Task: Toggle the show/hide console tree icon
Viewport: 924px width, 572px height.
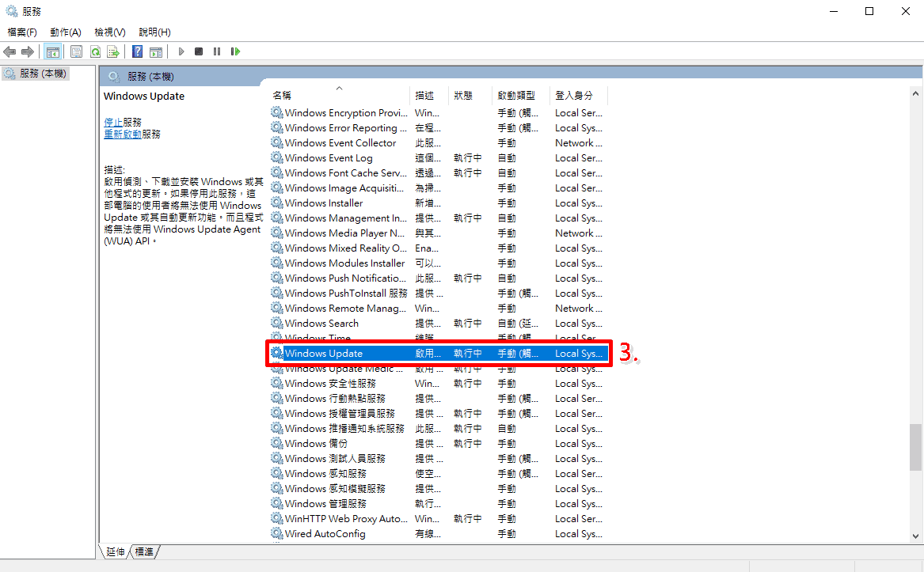Action: point(52,52)
